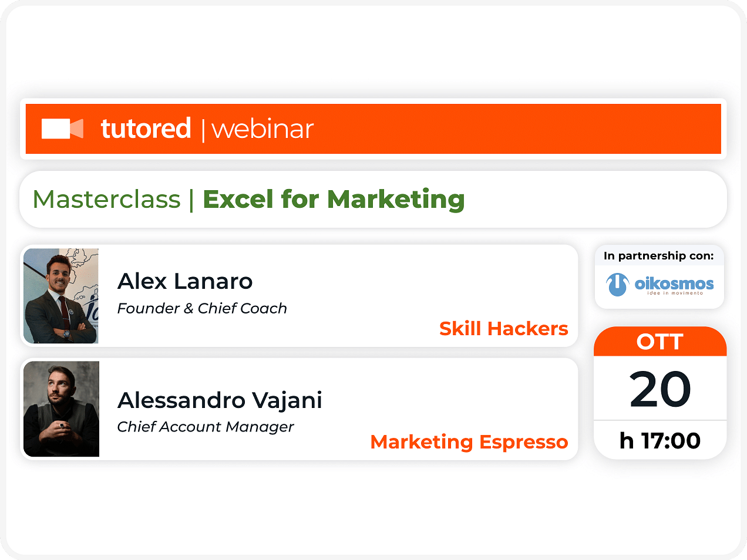Click the In partnership con label
Screen dimensions: 747x560
pyautogui.click(x=659, y=255)
